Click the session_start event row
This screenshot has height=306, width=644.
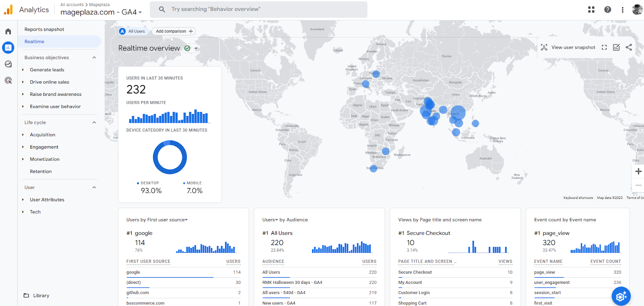click(x=578, y=293)
